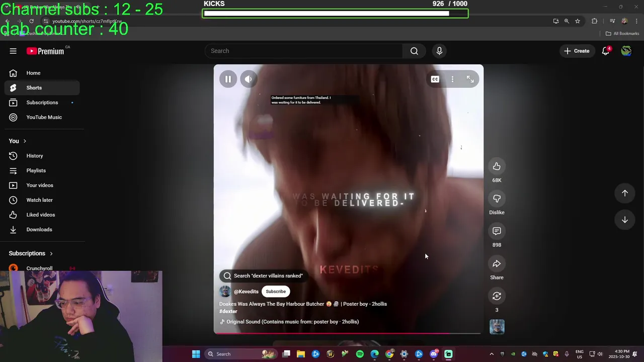Open the YouTube account avatar menu
The width and height of the screenshot is (644, 362).
626,51
